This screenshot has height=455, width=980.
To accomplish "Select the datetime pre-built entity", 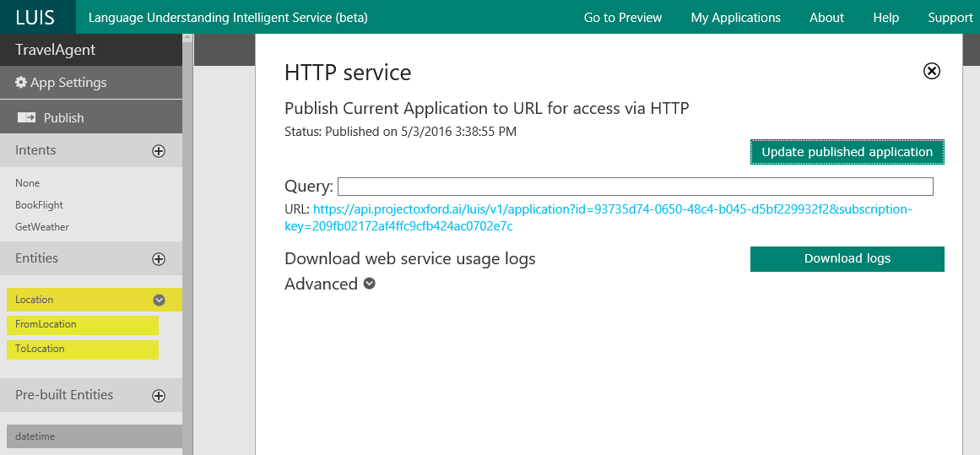I will pyautogui.click(x=35, y=436).
